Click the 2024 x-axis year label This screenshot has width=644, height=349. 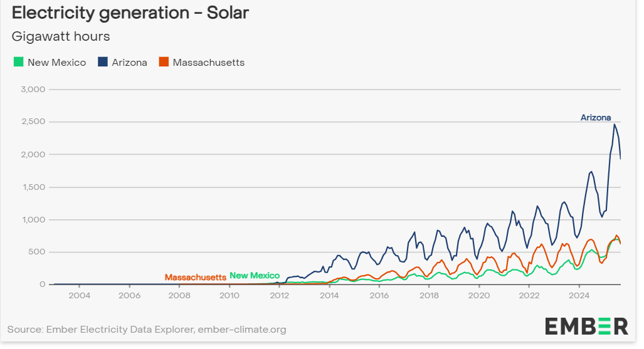pyautogui.click(x=579, y=294)
